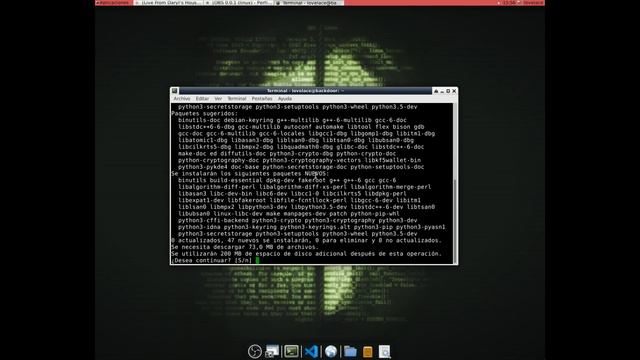This screenshot has width=640, height=360.
Task: Click the clock in the top panel
Action: point(509,2)
